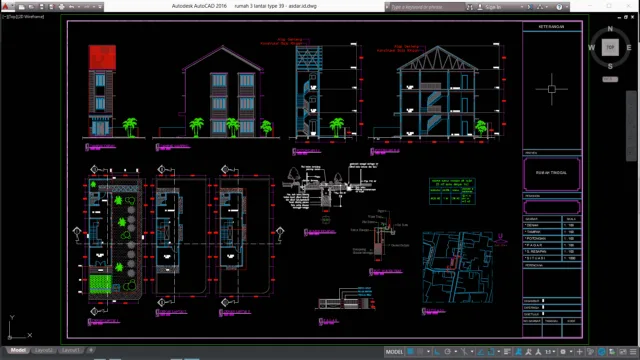The height and width of the screenshot is (360, 640).
Task: Click the keyword search input field
Action: [427, 7]
